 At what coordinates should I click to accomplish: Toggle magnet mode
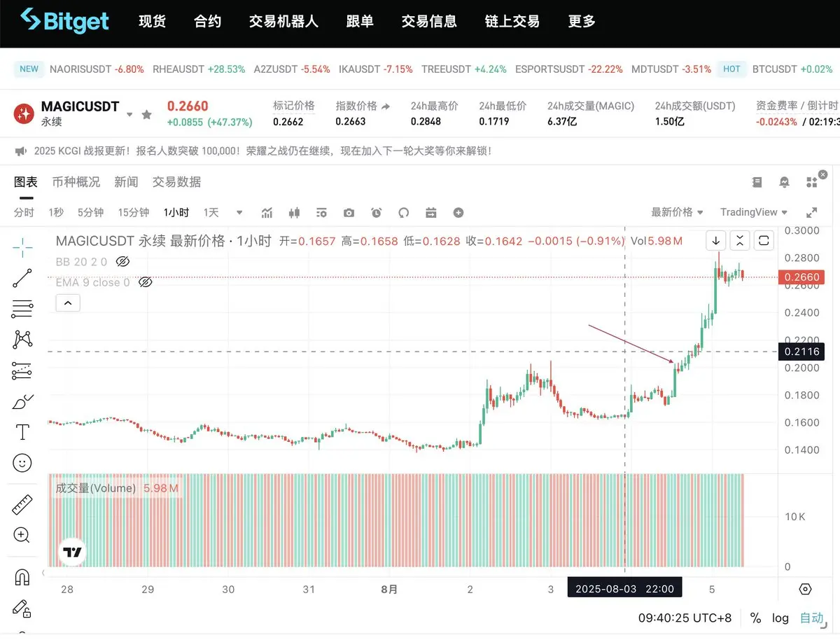pos(22,577)
